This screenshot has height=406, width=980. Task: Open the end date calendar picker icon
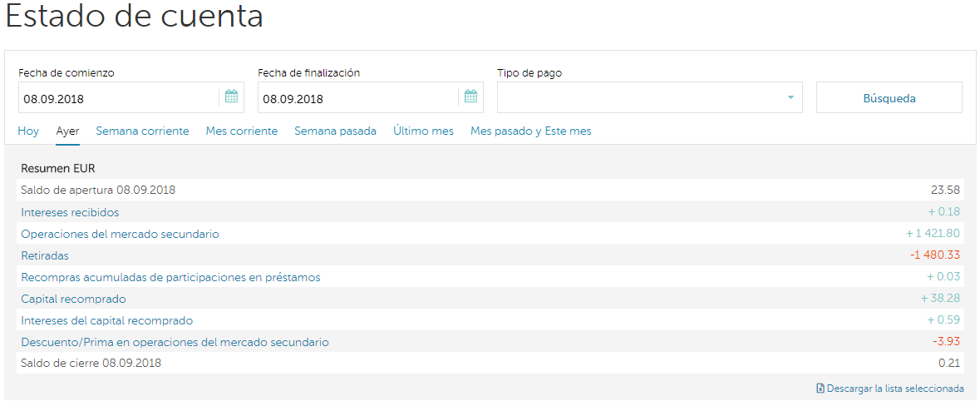coord(470,97)
